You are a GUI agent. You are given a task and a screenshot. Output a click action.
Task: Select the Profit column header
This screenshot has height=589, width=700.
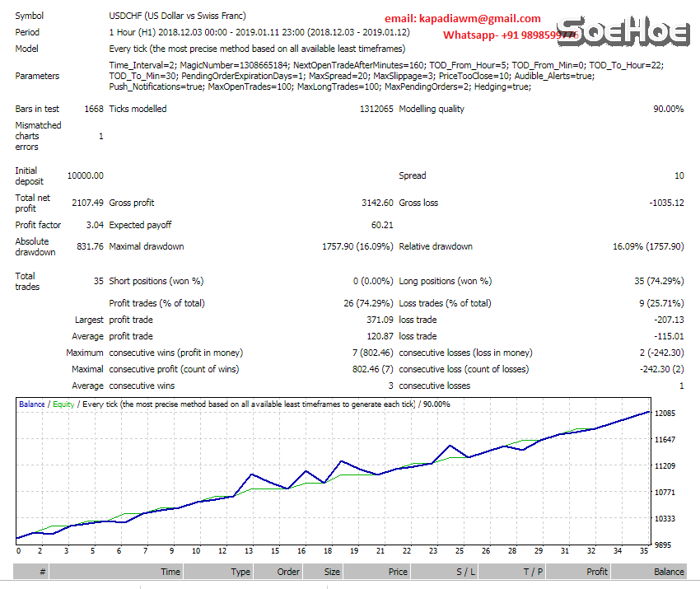[x=597, y=571]
